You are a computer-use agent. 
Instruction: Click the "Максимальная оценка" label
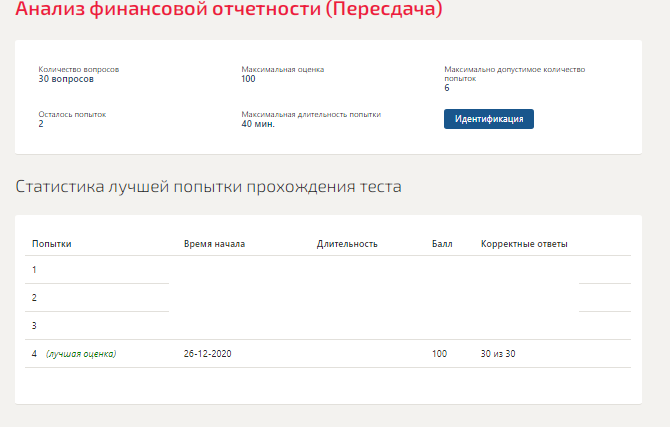283,69
